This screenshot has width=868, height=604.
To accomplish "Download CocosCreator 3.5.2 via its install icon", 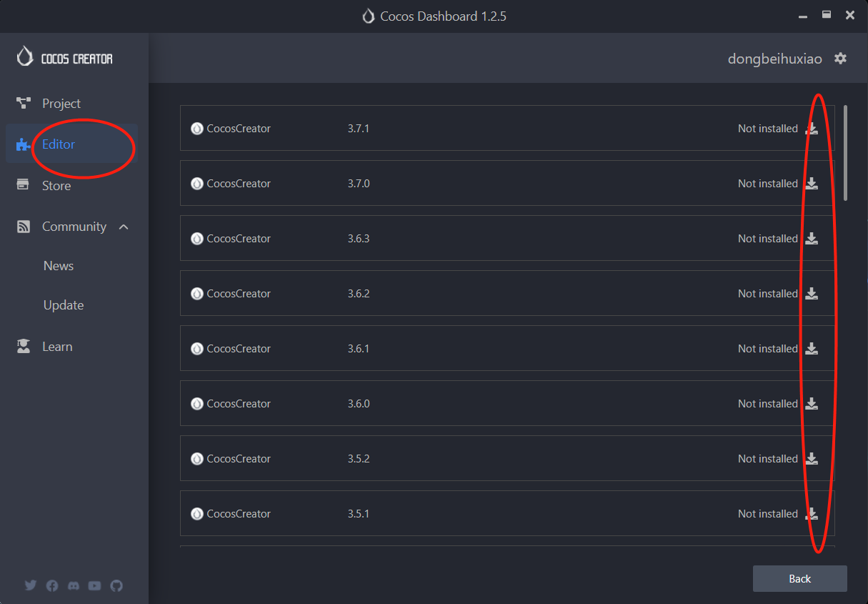I will [x=812, y=459].
